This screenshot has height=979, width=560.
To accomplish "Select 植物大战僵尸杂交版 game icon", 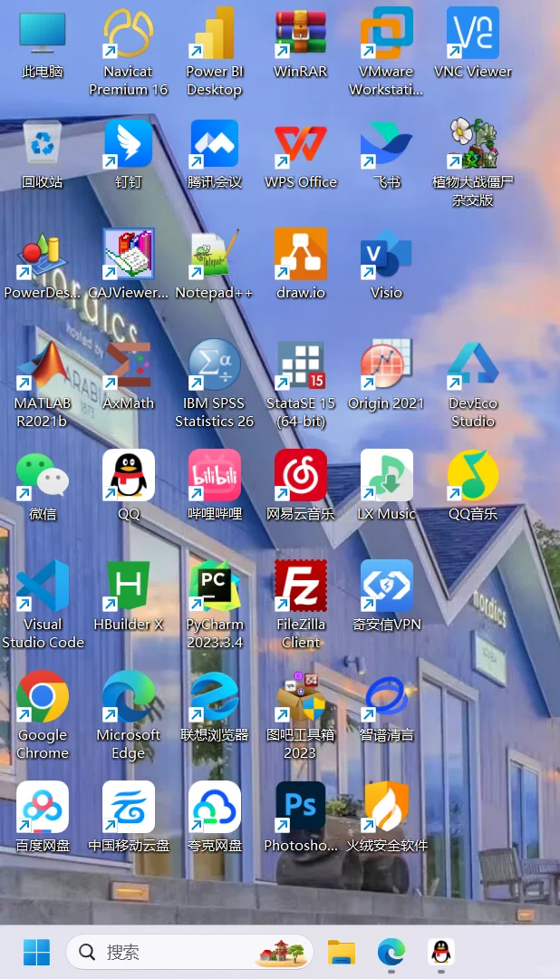I will (x=473, y=143).
